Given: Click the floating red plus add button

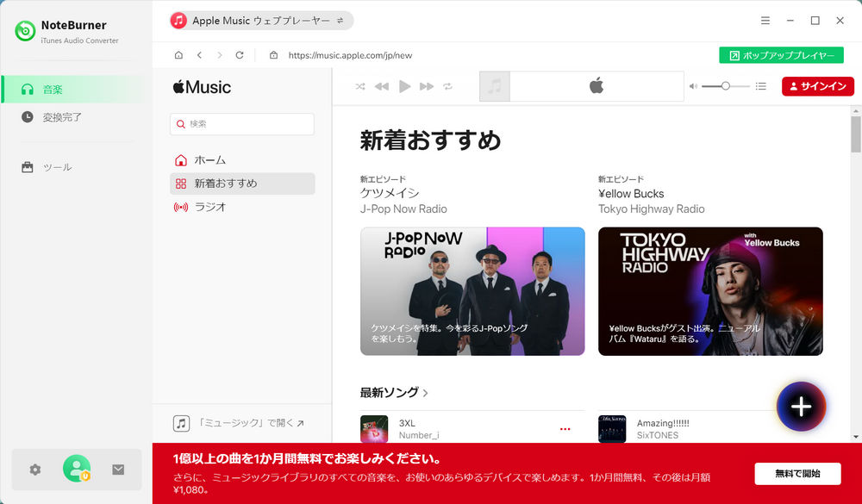Looking at the screenshot, I should (x=801, y=408).
